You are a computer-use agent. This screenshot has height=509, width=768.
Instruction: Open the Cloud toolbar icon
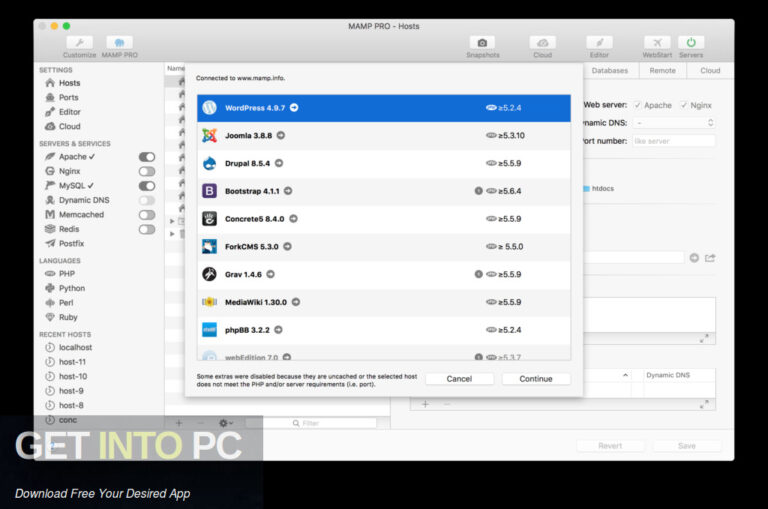pos(542,43)
